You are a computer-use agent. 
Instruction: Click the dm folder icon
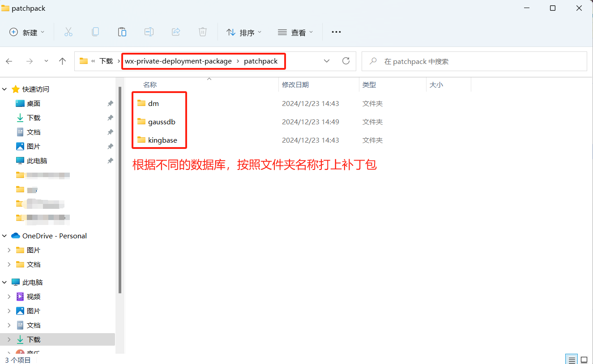tap(141, 103)
